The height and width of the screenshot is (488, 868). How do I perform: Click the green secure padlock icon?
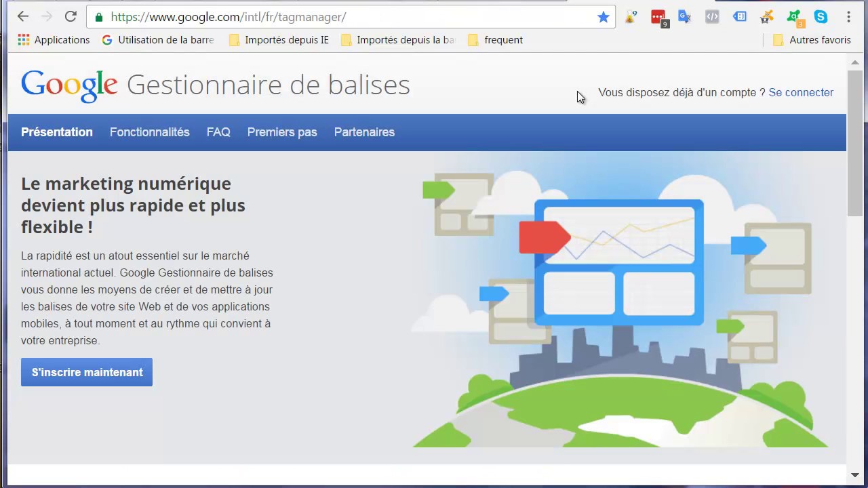tap(99, 17)
